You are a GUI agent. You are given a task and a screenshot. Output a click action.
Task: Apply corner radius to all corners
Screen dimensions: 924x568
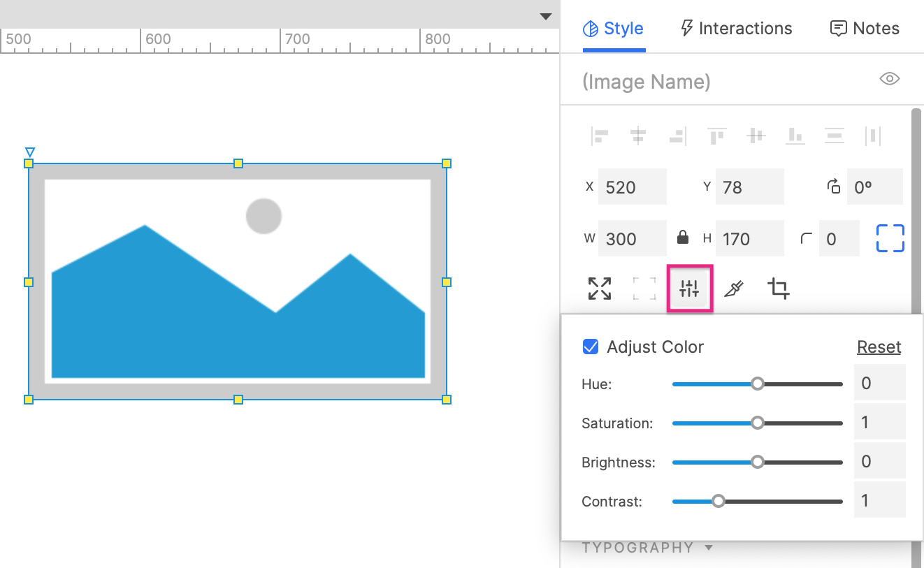click(890, 238)
